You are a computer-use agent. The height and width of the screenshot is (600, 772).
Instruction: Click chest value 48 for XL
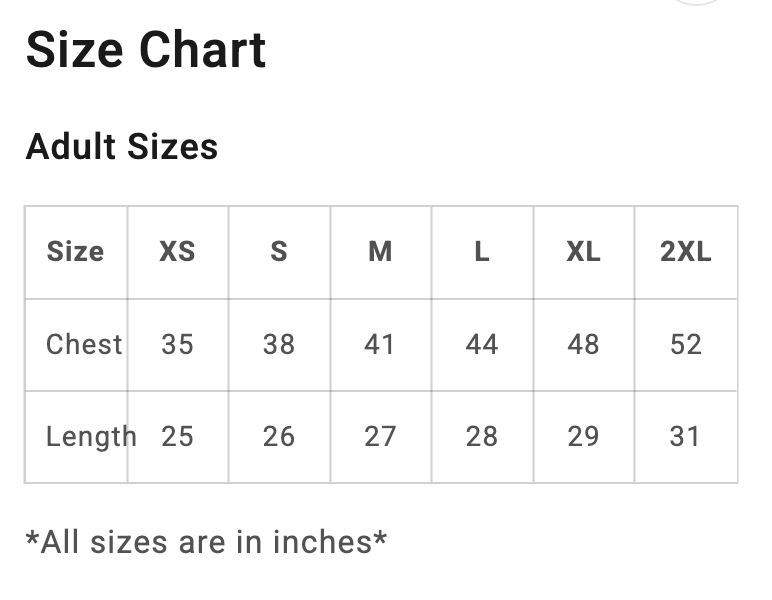583,344
